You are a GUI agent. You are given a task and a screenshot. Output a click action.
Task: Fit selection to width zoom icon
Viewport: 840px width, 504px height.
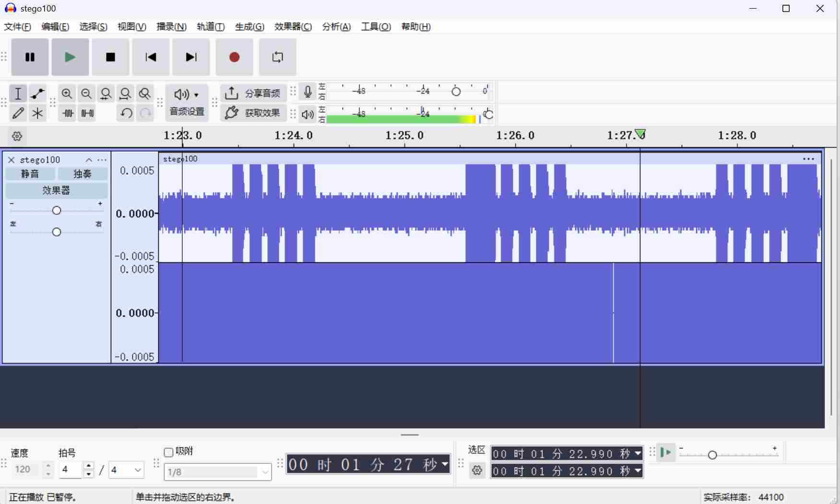106,94
